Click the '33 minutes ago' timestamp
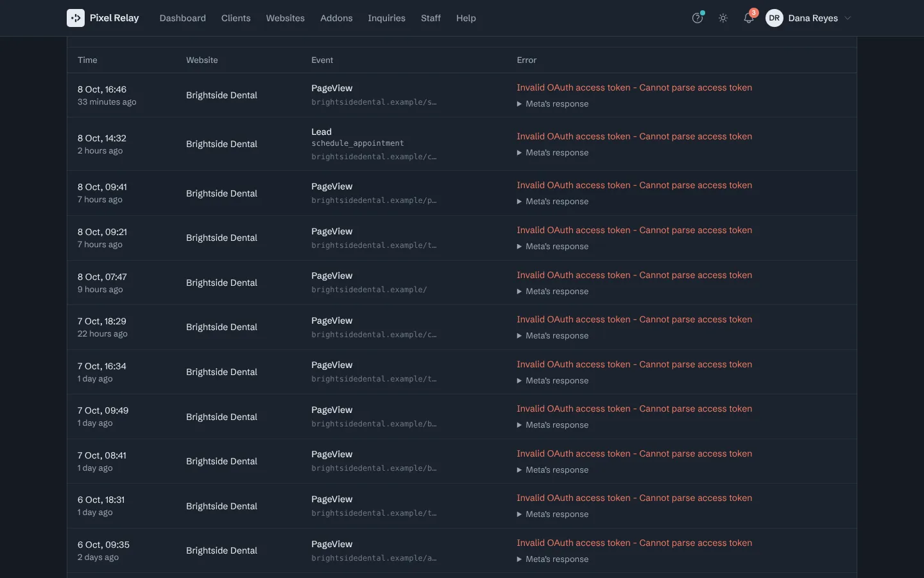The height and width of the screenshot is (578, 924). (x=107, y=102)
